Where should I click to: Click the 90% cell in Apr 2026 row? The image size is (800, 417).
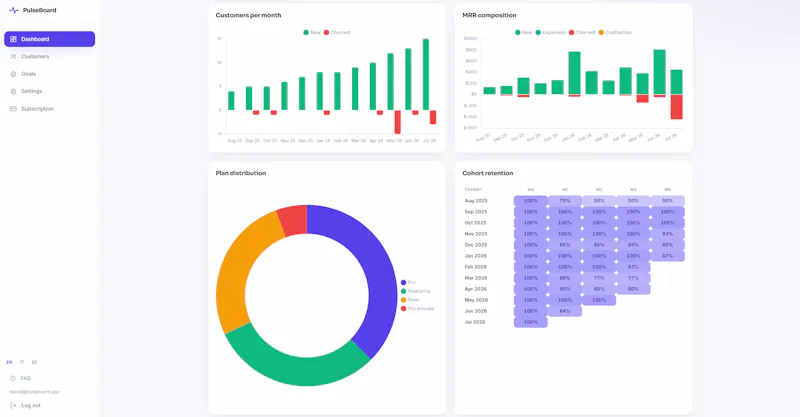(x=565, y=289)
